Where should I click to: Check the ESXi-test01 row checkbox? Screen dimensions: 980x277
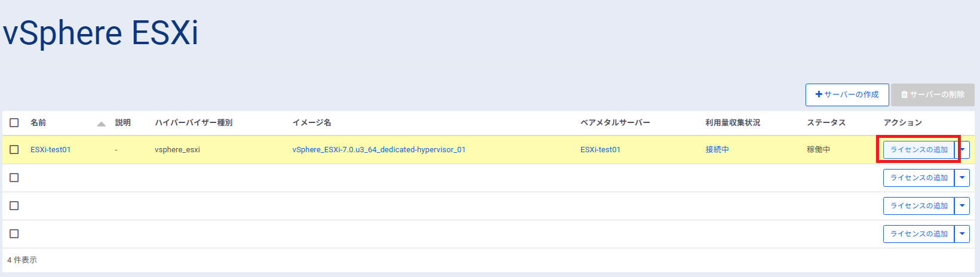(x=14, y=150)
